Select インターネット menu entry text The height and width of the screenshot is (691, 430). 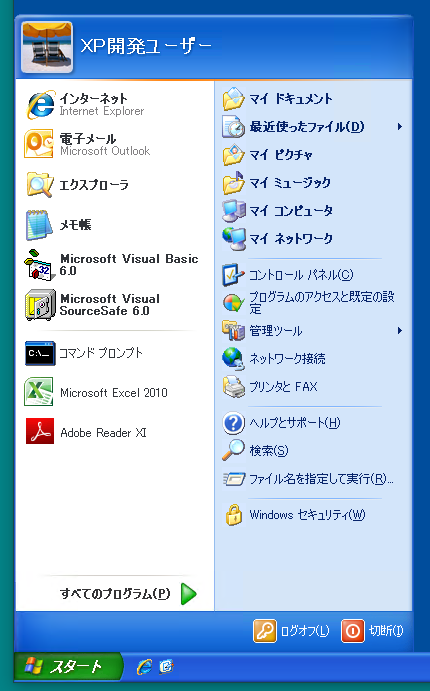93,98
